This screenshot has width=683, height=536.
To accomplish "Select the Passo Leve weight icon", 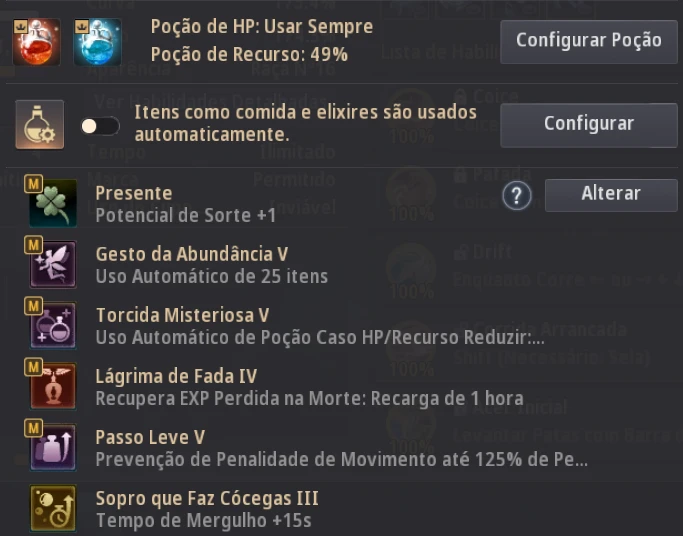I will click(53, 447).
